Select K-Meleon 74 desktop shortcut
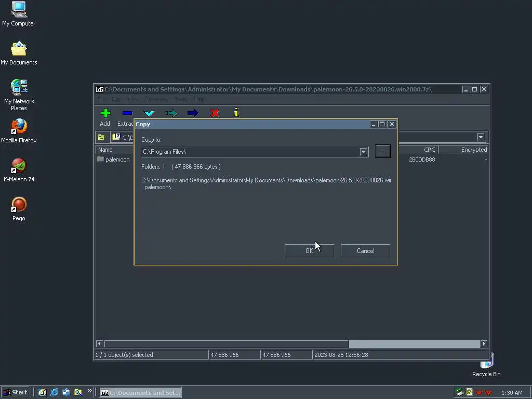The image size is (532, 399). coord(19,170)
